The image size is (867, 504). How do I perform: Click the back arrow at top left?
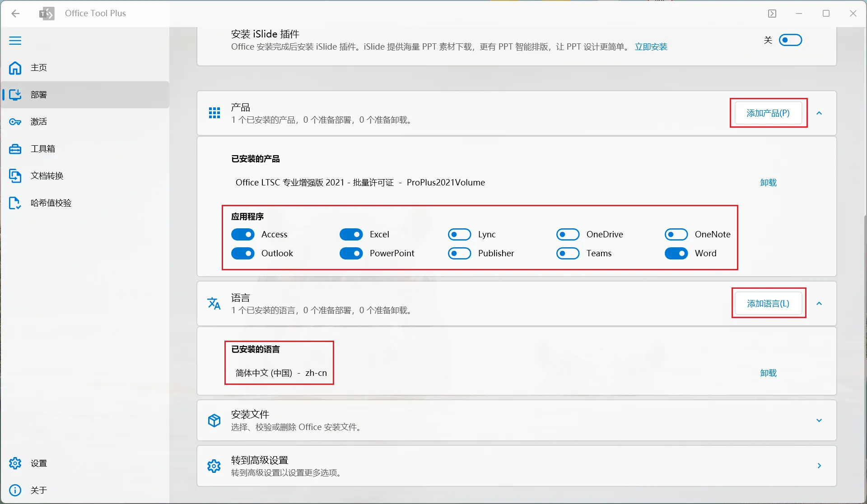tap(16, 14)
